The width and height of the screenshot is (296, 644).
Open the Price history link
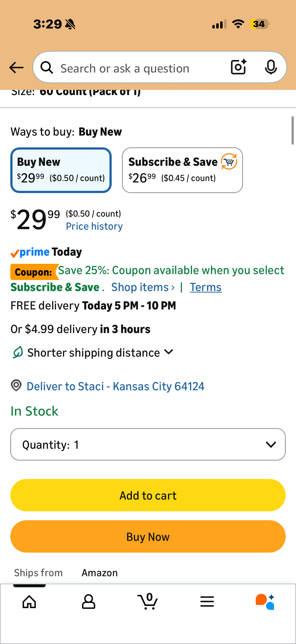94,226
